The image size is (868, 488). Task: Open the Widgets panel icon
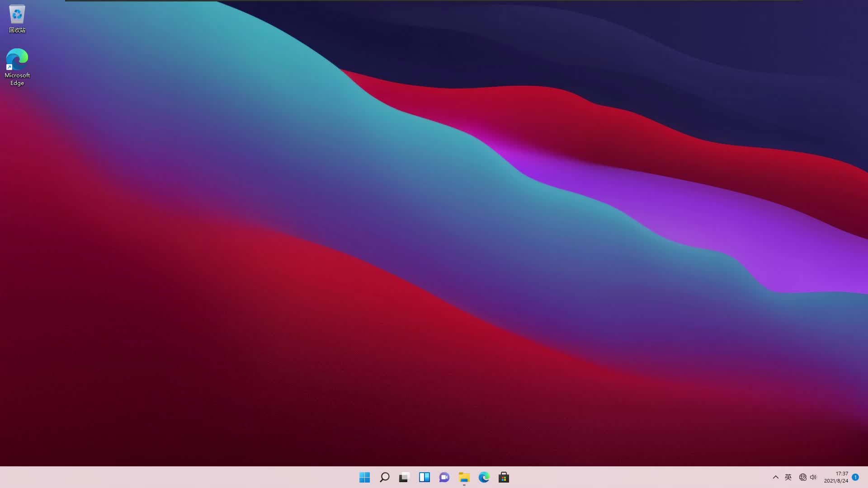pyautogui.click(x=424, y=477)
